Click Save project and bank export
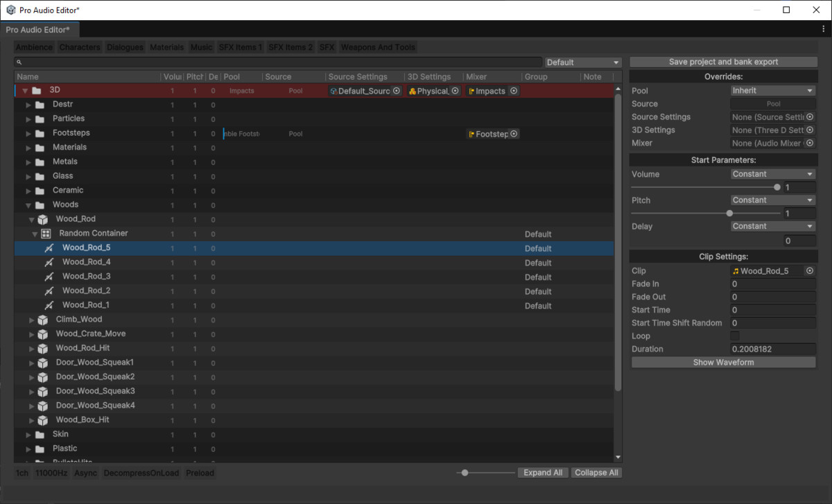This screenshot has height=504, width=832. [724, 62]
